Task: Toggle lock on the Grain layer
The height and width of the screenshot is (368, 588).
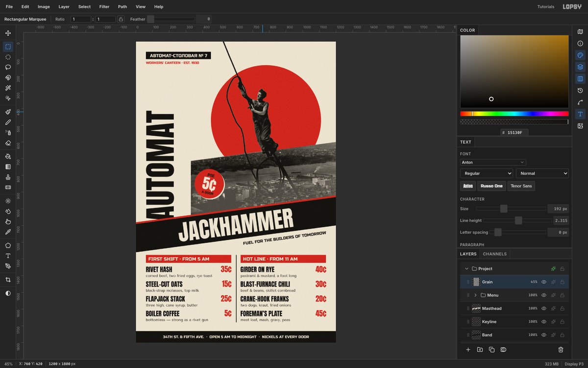Action: click(562, 282)
